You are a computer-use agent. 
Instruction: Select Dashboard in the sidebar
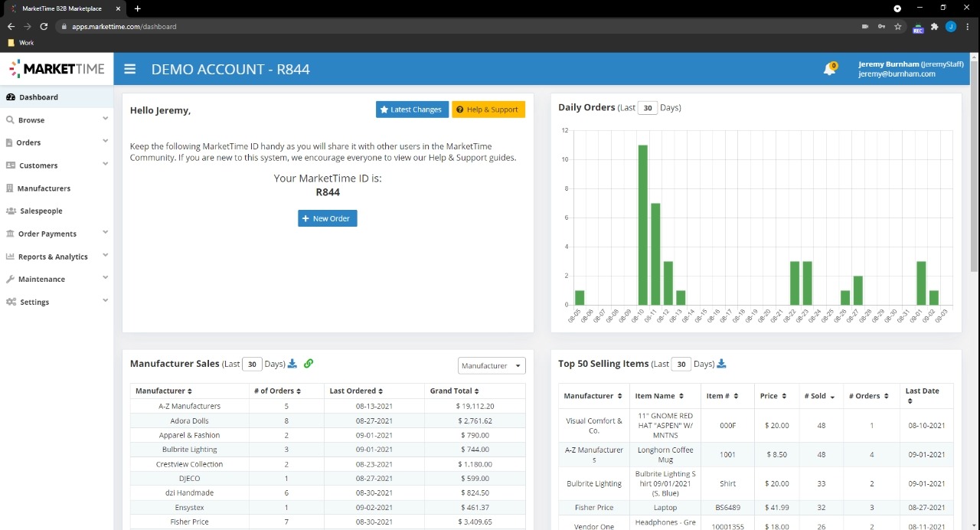[x=57, y=97]
